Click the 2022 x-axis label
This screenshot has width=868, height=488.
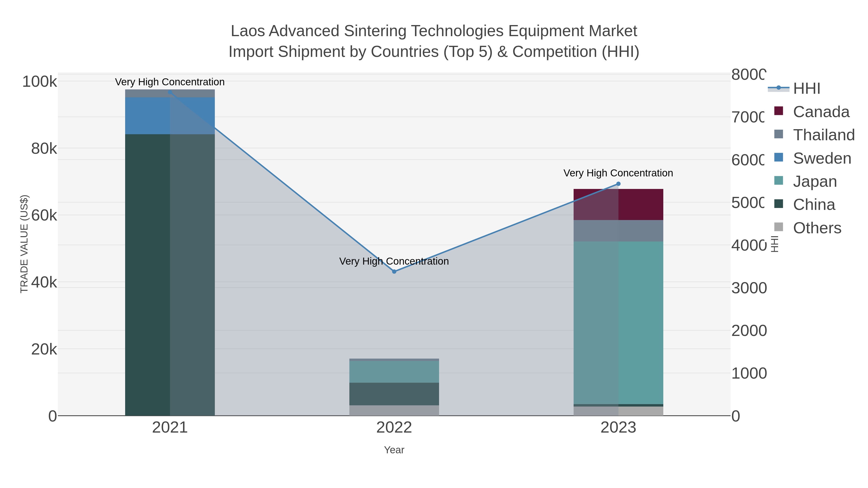394,428
